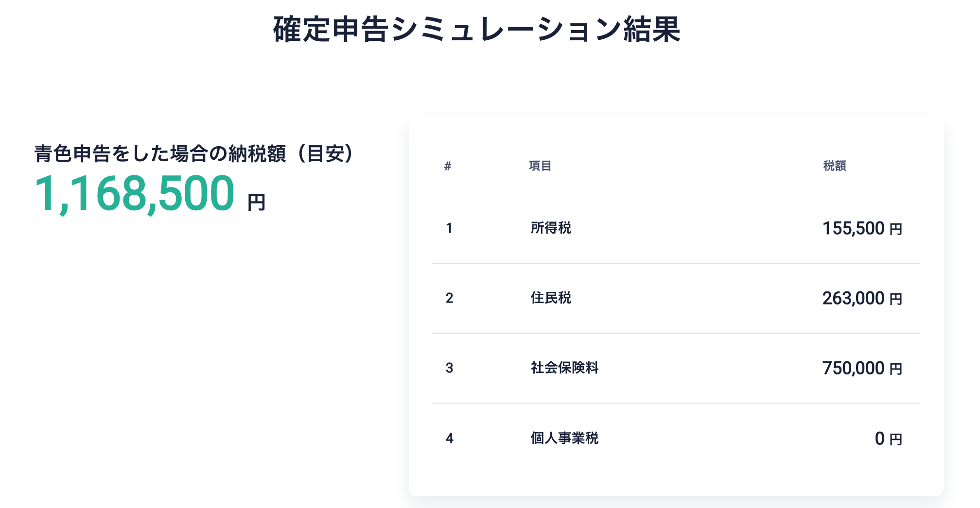
Task: Select the 個人事業税 row label
Action: 564,438
